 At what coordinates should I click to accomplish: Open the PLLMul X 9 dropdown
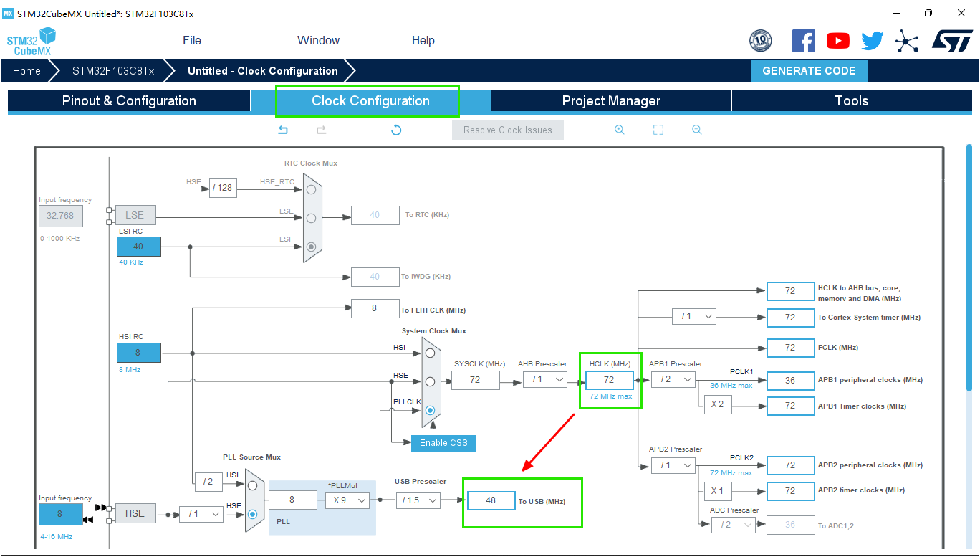[347, 500]
